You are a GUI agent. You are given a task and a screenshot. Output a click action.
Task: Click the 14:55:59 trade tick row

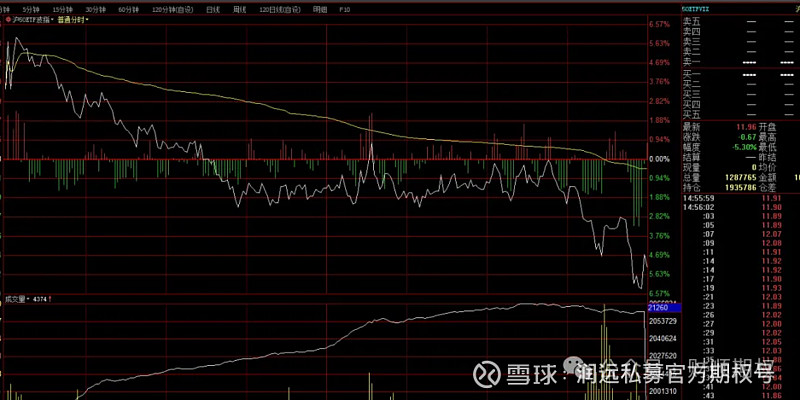[x=696, y=198]
